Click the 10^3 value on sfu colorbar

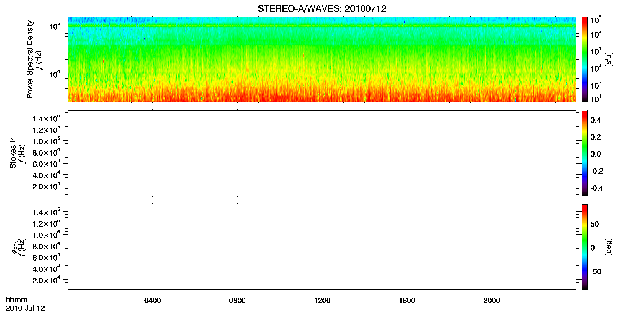point(596,68)
